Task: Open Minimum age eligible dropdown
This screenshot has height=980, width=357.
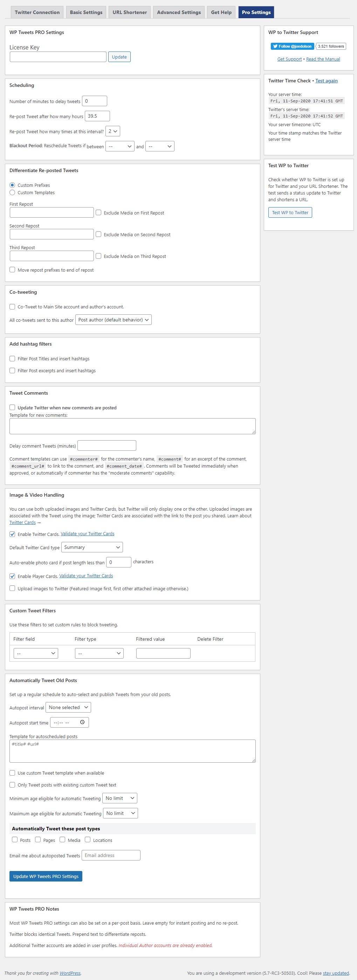Action: [120, 798]
